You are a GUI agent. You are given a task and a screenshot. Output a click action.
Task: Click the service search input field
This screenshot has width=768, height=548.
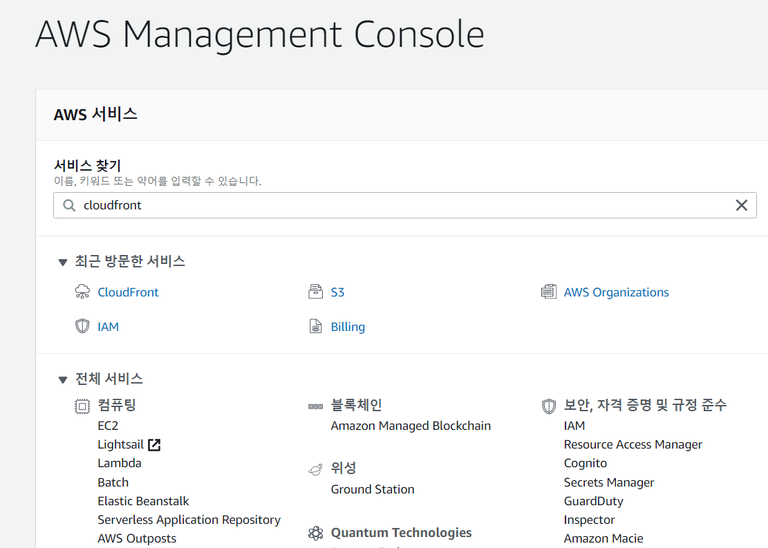pos(405,205)
